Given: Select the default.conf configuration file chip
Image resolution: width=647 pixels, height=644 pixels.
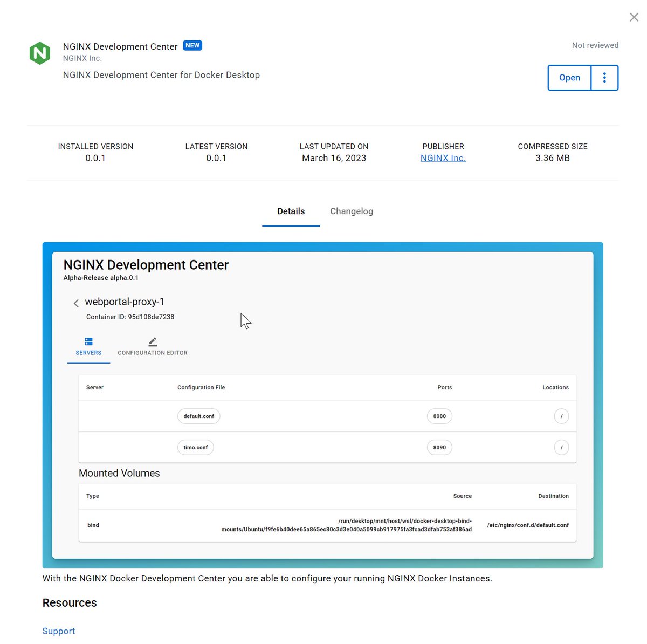Looking at the screenshot, I should point(198,416).
